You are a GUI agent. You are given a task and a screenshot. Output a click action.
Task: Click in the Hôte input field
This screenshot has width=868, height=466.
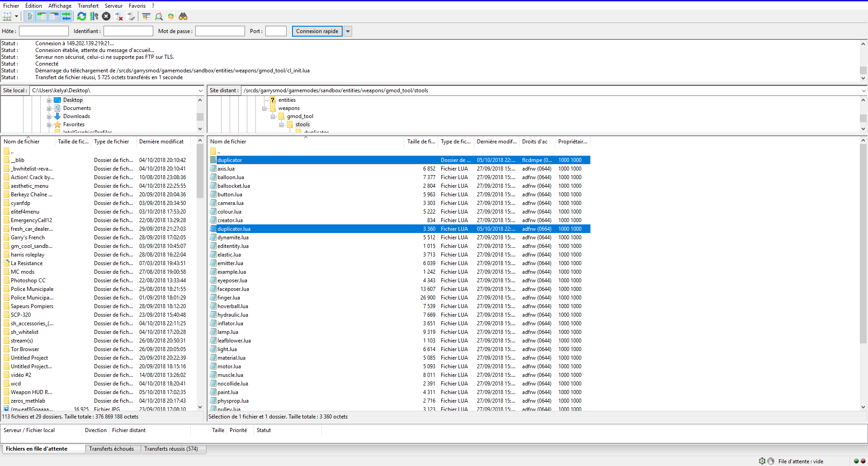pyautogui.click(x=43, y=31)
